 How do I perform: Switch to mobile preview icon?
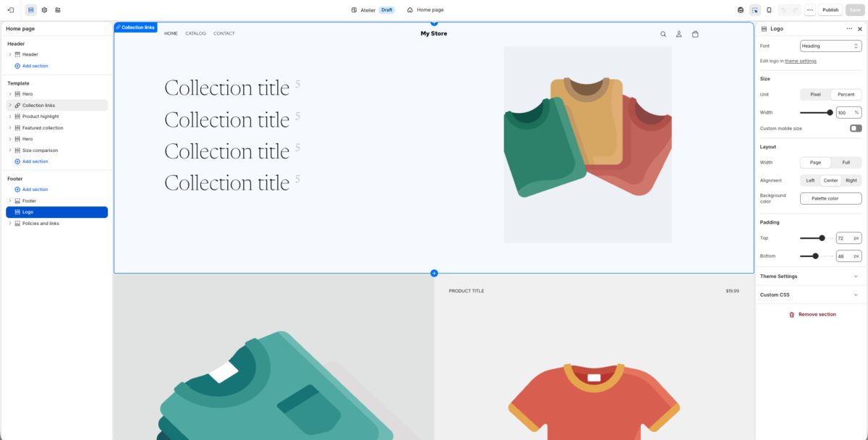pyautogui.click(x=769, y=10)
